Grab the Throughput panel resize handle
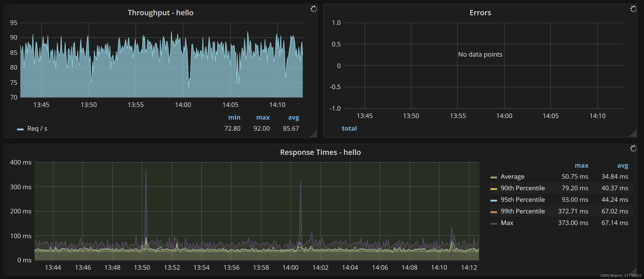Viewport: 644px width, 279px height. tap(314, 134)
